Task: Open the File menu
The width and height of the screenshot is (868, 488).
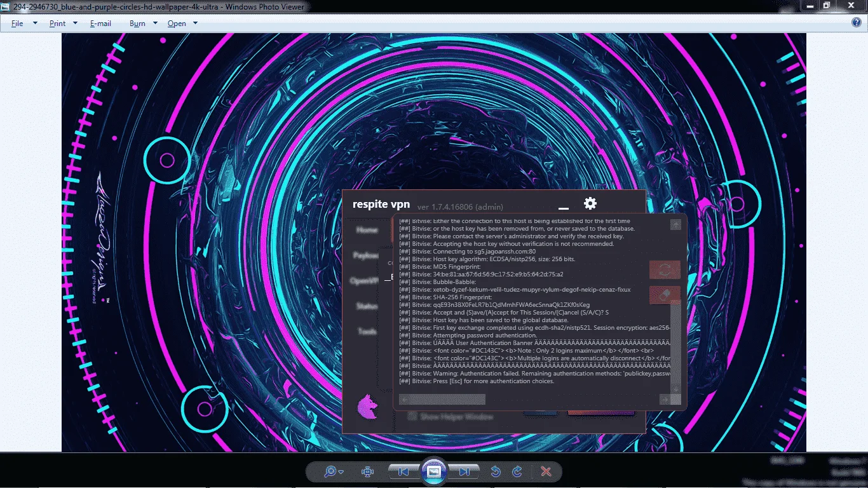Action: pyautogui.click(x=17, y=24)
